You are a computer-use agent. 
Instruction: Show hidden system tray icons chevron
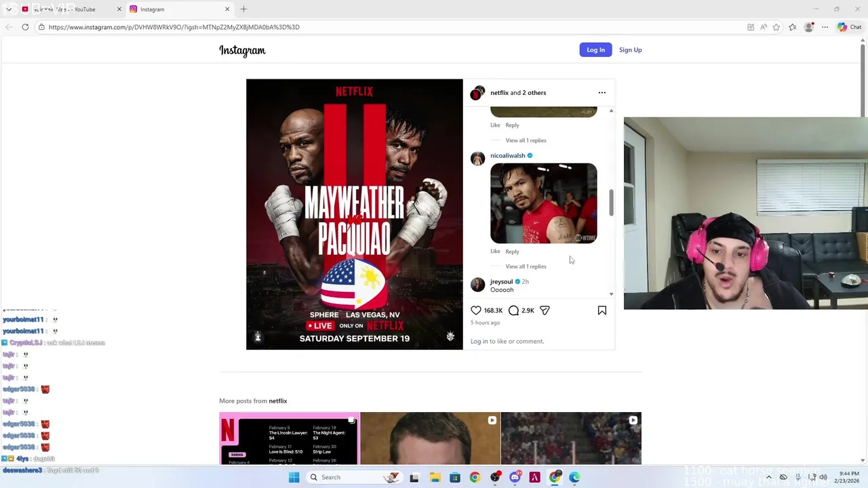tap(768, 477)
